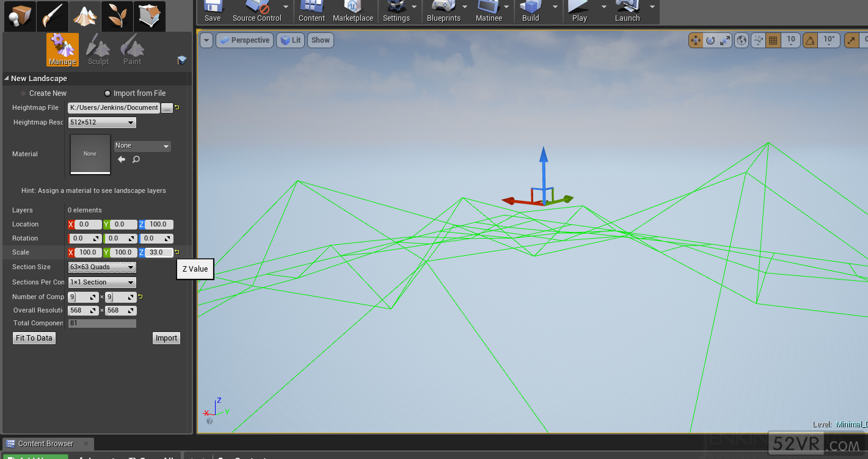Screen dimensions: 868x459
Task: Open the Perspective viewport menu
Action: [244, 40]
